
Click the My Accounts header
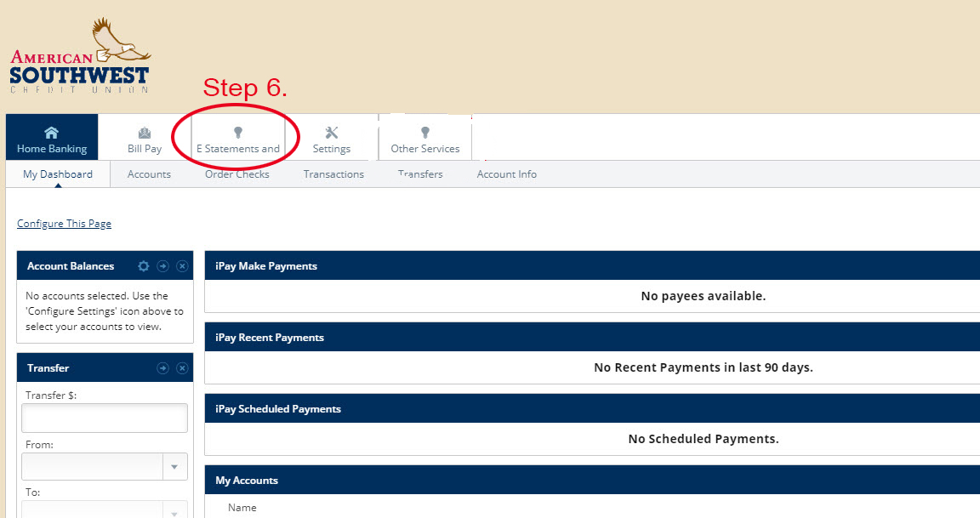point(592,480)
